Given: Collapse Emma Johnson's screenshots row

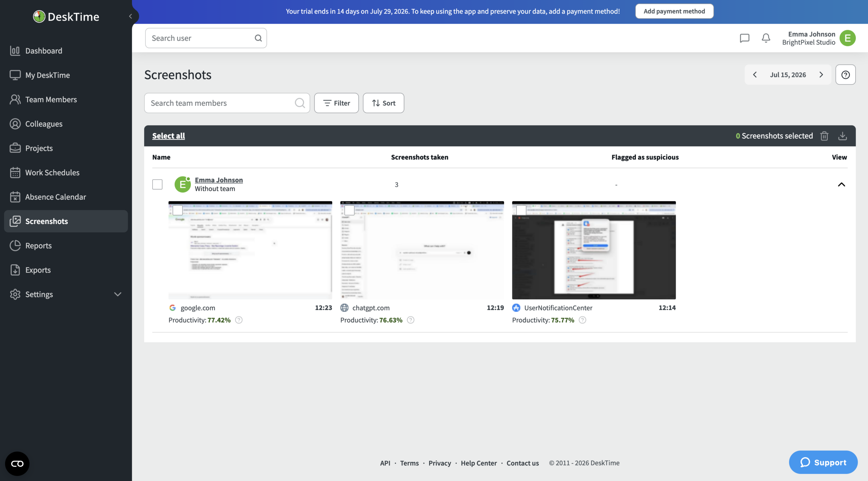Looking at the screenshot, I should pyautogui.click(x=842, y=184).
